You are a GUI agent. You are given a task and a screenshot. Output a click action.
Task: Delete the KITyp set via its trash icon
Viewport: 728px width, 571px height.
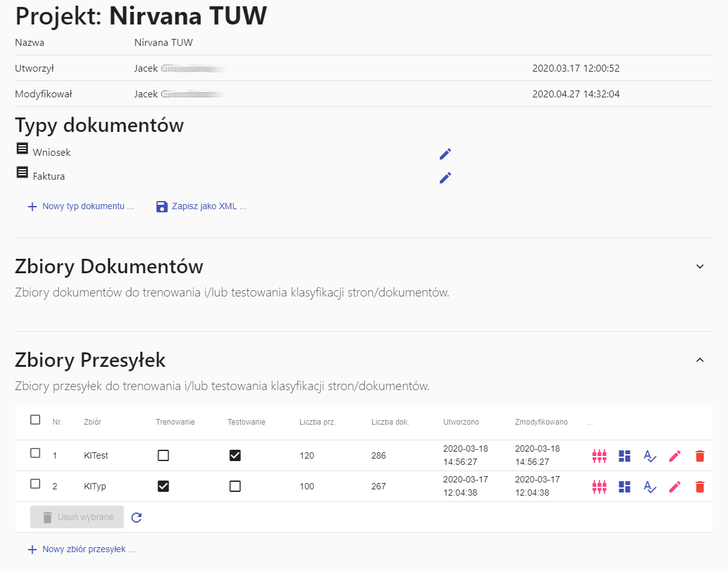point(700,486)
